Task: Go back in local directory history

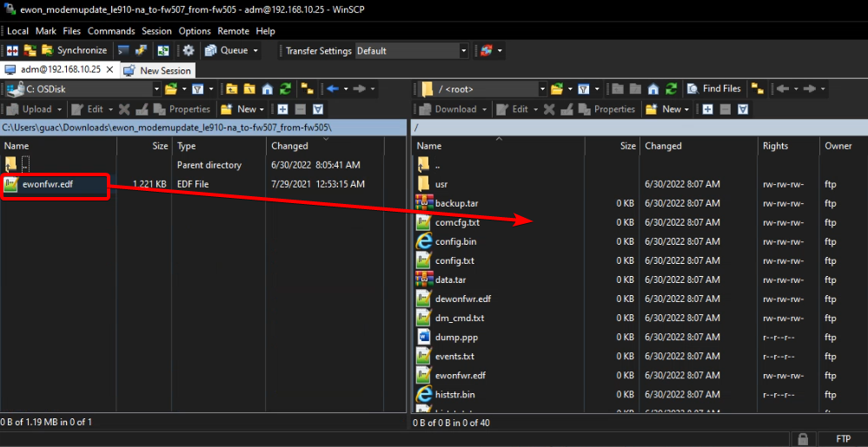Action: 333,89
